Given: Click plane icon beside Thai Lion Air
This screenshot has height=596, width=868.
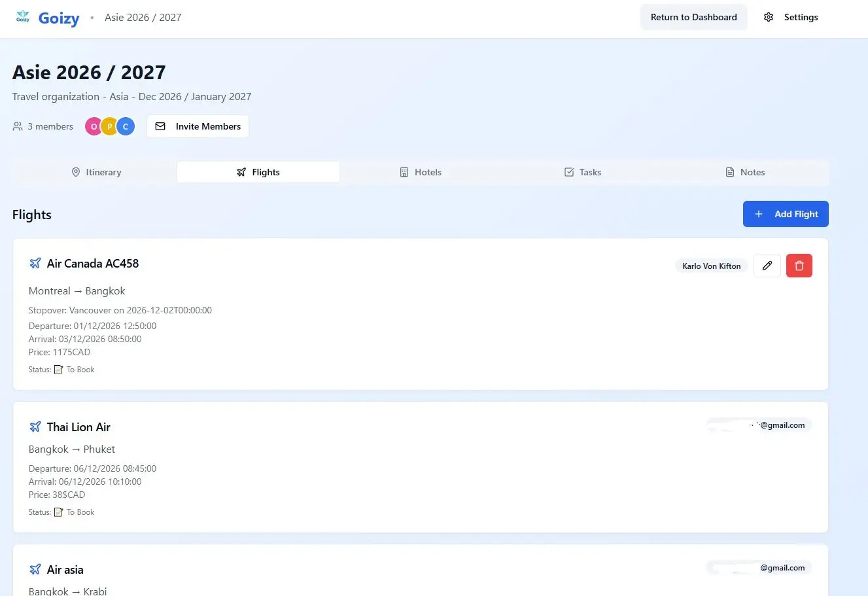Looking at the screenshot, I should 35,427.
